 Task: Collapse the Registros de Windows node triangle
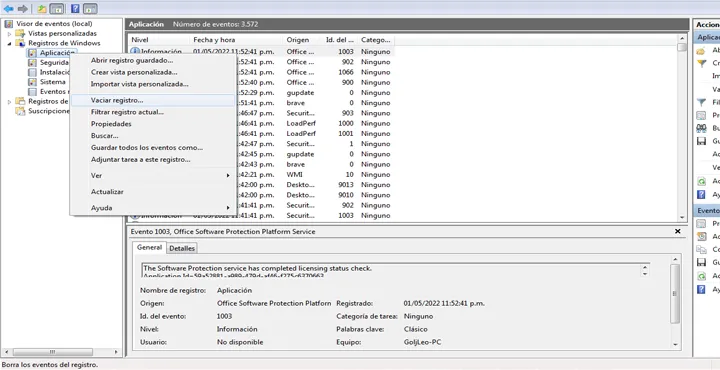point(10,44)
